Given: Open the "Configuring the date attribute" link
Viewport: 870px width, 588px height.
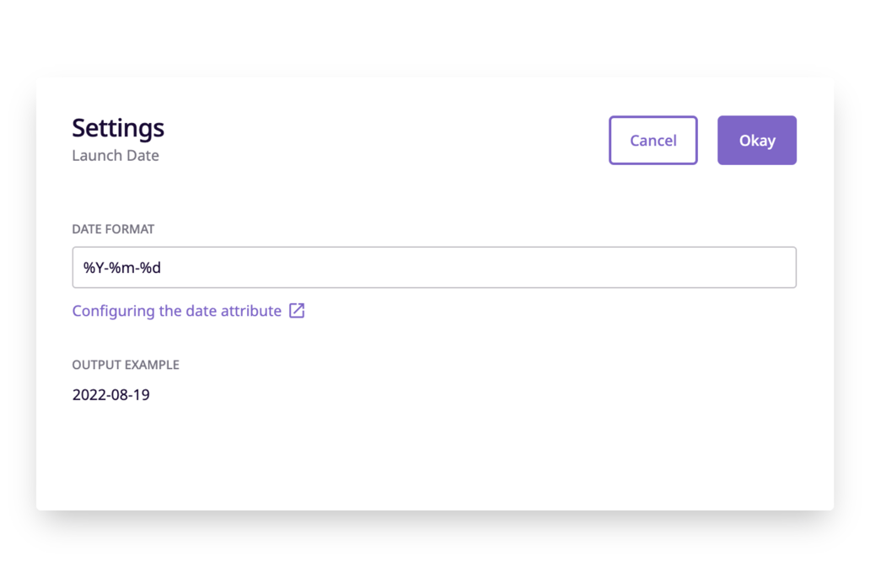Looking at the screenshot, I should pyautogui.click(x=177, y=311).
